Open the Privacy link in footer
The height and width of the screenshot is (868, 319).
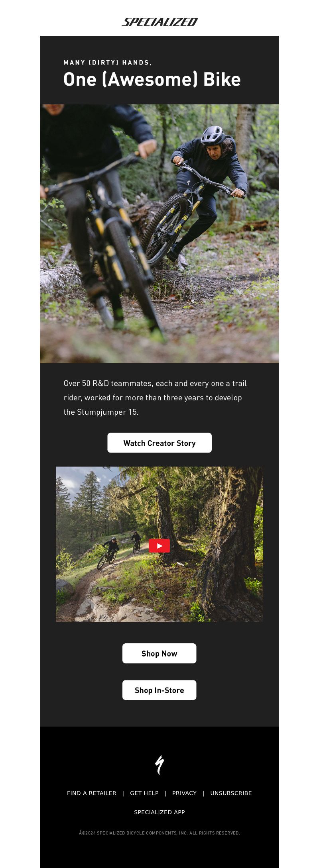coord(184,793)
